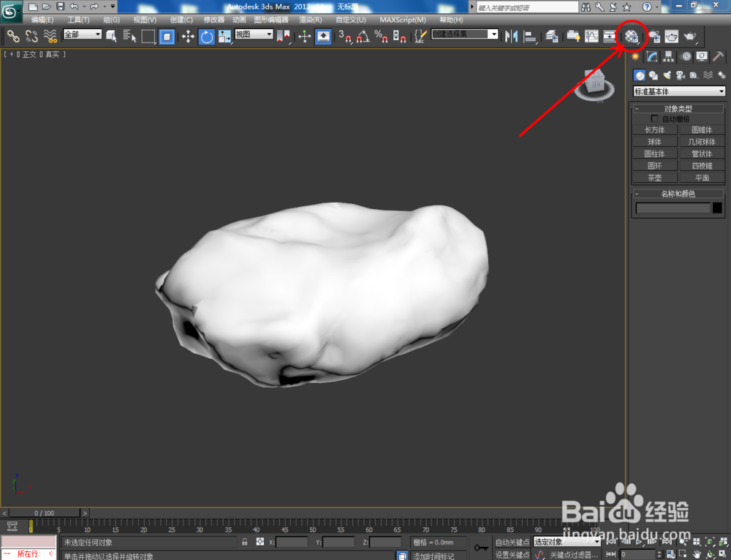
Task: Select the Select and Rotate tool
Action: pos(207,36)
